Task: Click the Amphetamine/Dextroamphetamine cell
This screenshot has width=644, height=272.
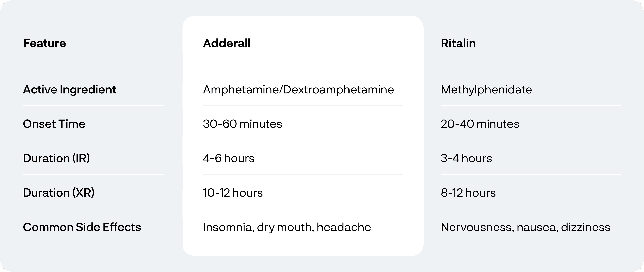Action: [x=298, y=90]
